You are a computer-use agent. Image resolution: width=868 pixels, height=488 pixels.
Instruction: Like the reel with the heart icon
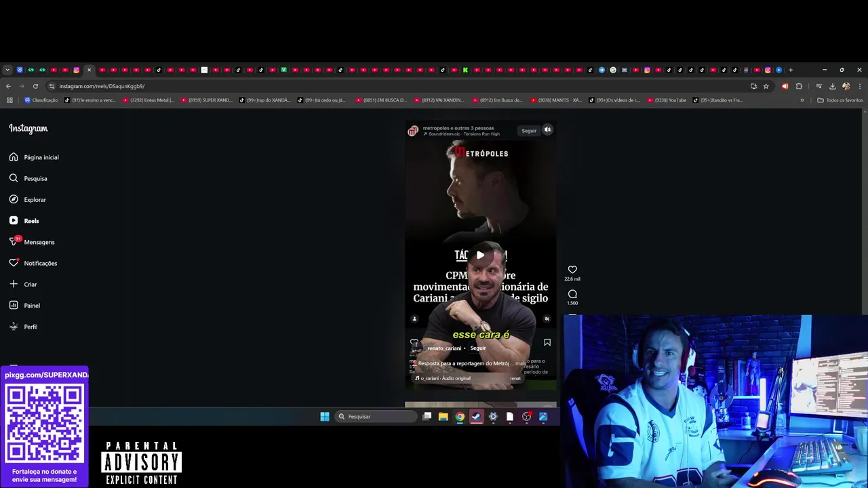[572, 270]
